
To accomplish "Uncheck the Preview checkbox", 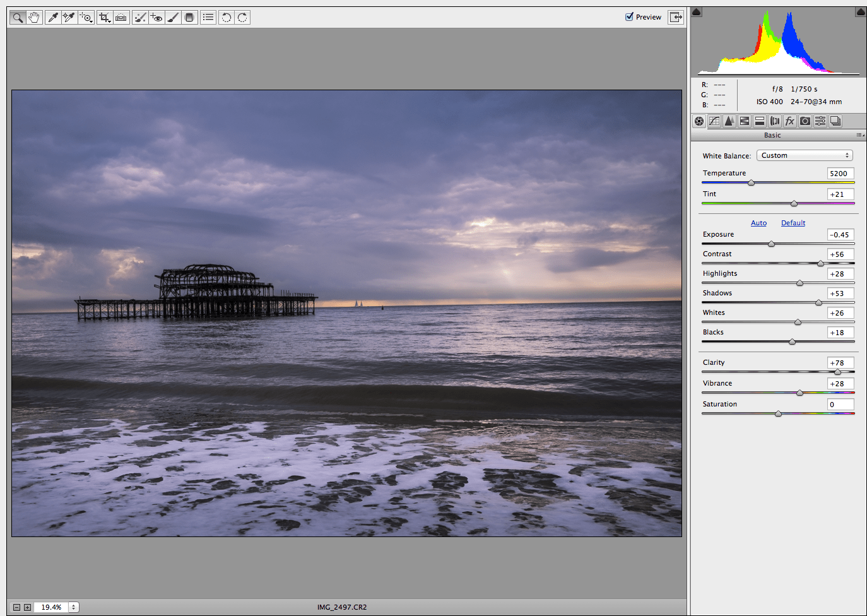I will point(629,17).
